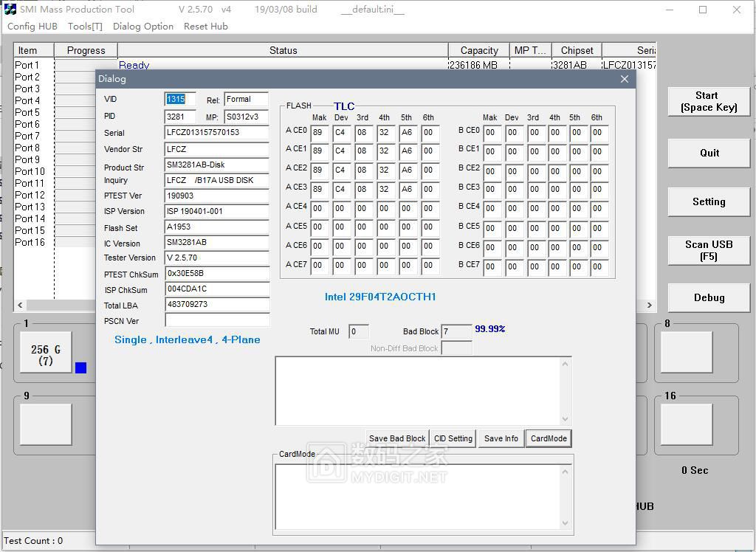Click the Total LBA field
The image size is (756, 552).
pos(216,304)
